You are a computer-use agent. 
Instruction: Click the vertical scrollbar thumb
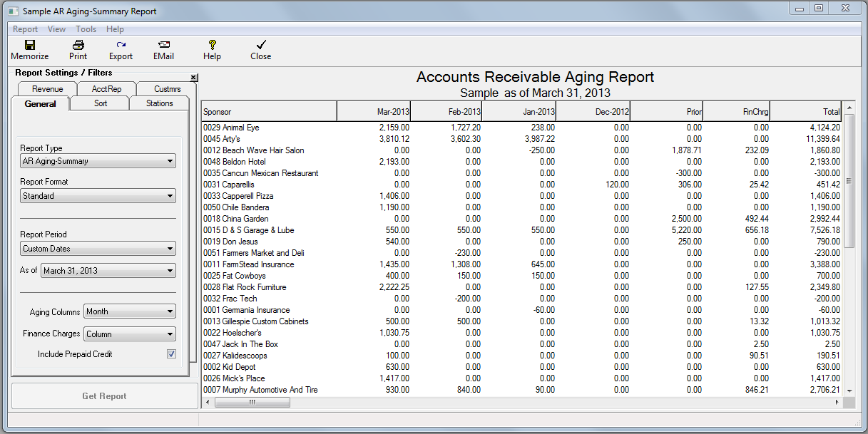849,180
